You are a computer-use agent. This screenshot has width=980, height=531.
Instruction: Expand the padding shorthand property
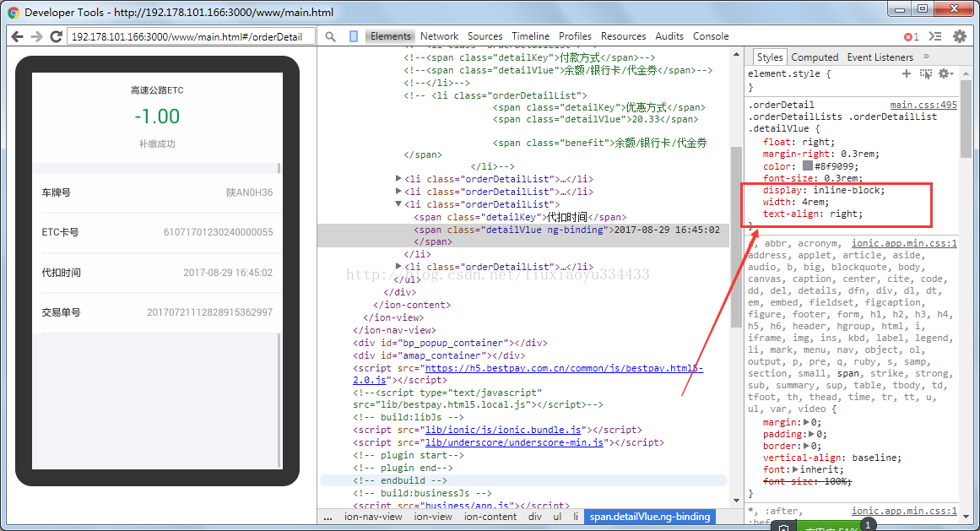point(811,434)
